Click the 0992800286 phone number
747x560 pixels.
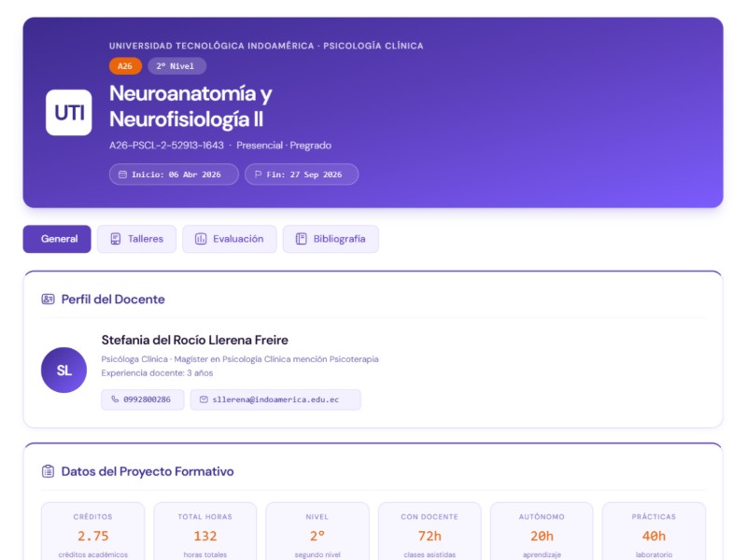[148, 399]
